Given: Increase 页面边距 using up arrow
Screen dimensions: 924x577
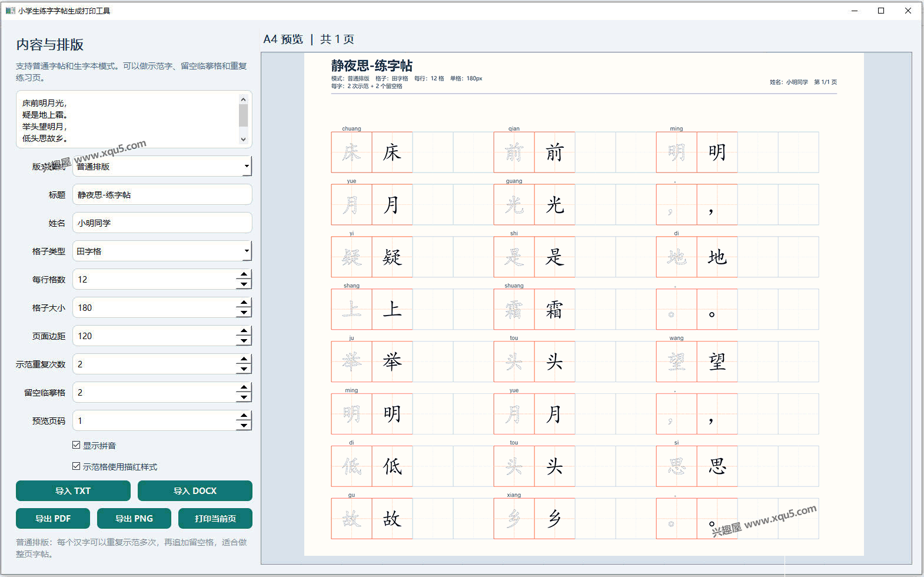Looking at the screenshot, I should 244,331.
